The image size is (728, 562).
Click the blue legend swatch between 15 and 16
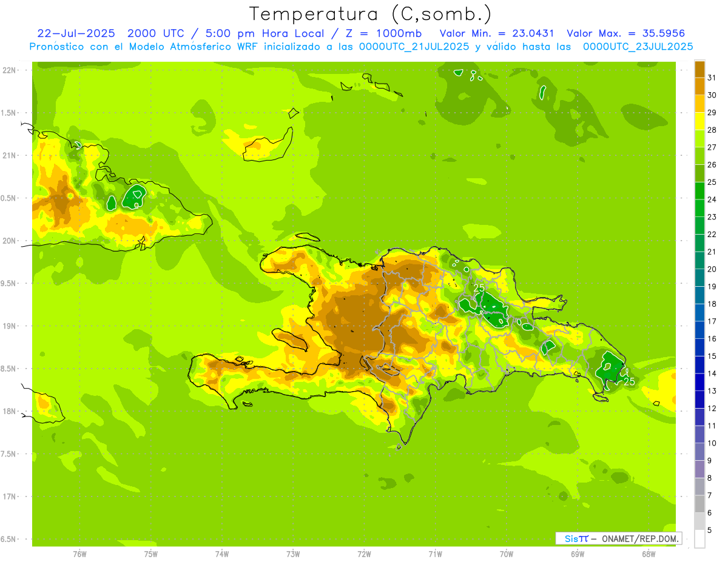[x=699, y=347]
